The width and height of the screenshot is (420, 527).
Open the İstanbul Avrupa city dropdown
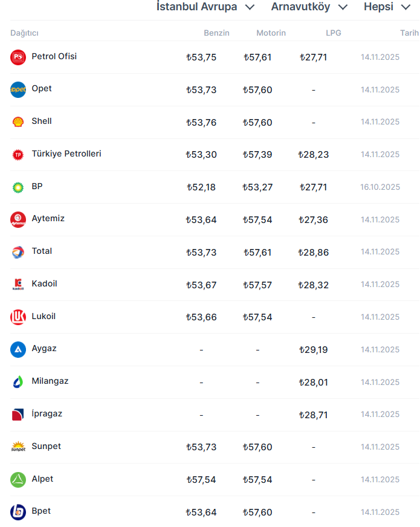pos(205,7)
